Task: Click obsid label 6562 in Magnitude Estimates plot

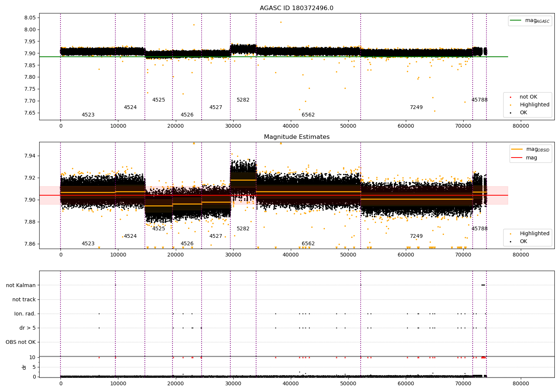Action: pos(308,244)
